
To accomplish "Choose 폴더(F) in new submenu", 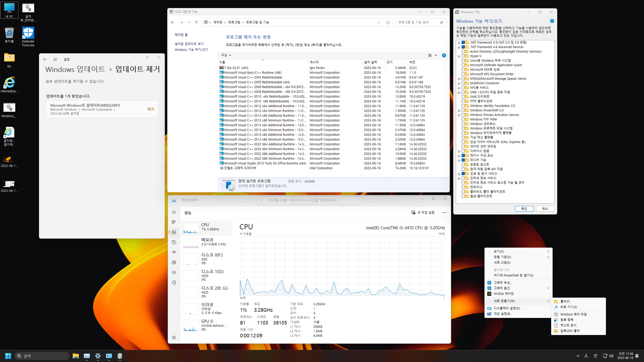I will (578, 302).
